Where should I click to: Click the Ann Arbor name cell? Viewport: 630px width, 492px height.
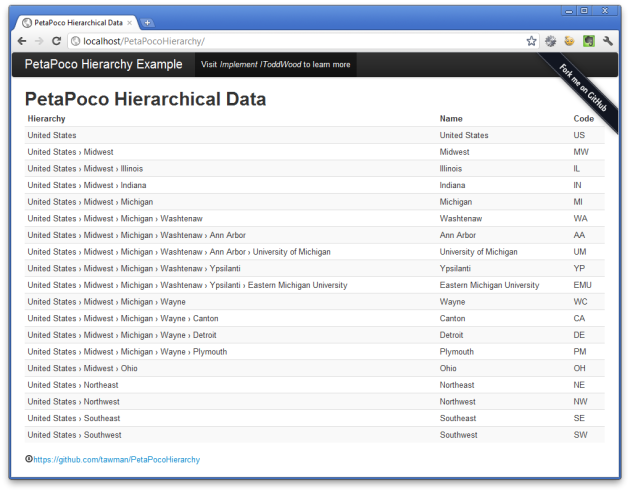pos(458,235)
